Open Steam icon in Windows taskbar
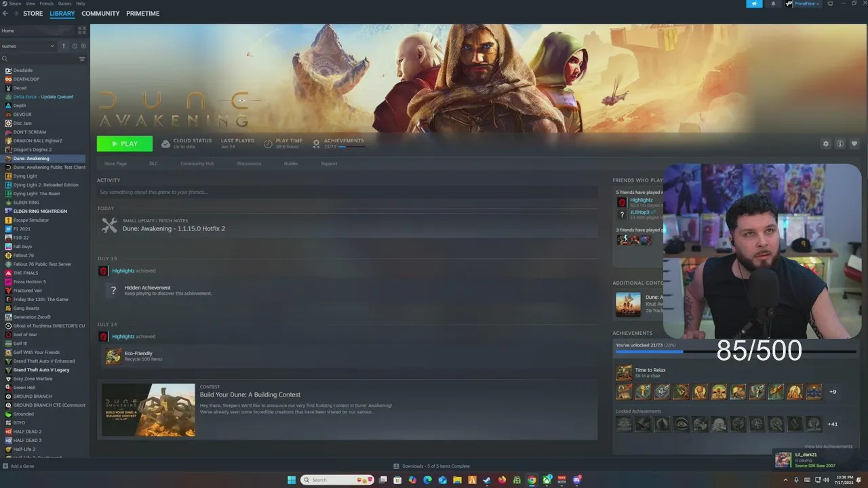The image size is (868, 488). 487,480
